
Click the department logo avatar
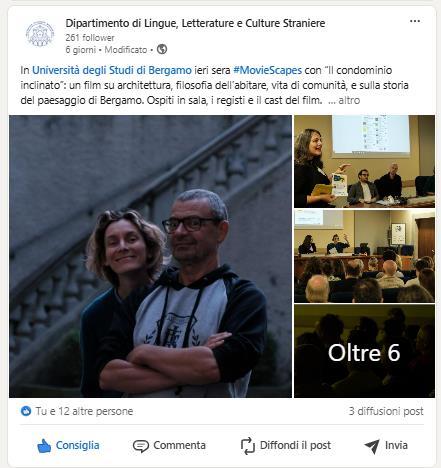click(x=40, y=34)
